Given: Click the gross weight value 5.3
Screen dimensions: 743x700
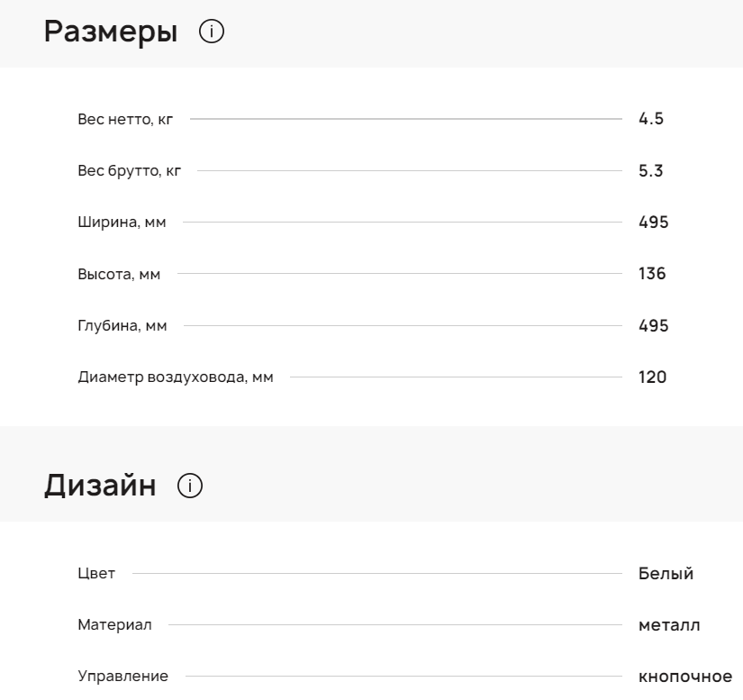Looking at the screenshot, I should [x=651, y=171].
